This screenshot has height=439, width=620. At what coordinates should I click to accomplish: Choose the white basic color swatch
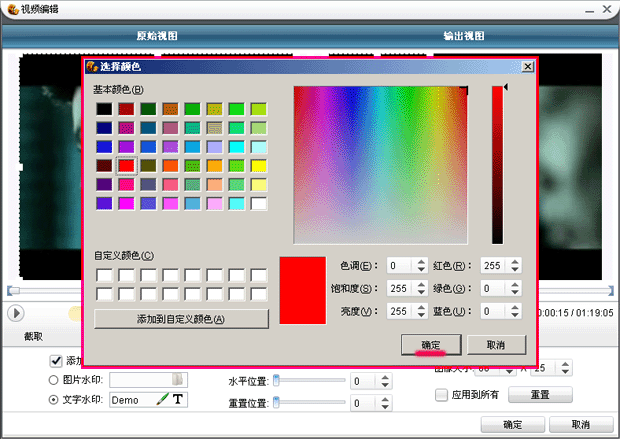tap(258, 203)
